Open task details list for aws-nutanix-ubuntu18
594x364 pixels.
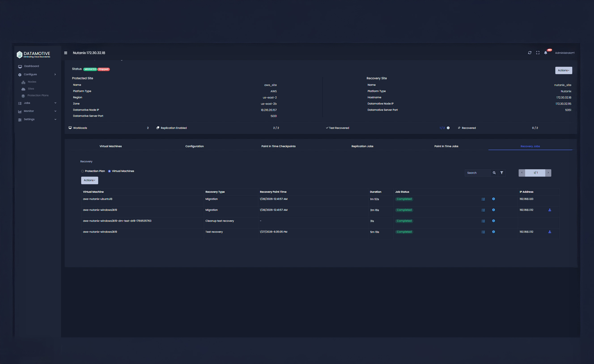coord(483,199)
